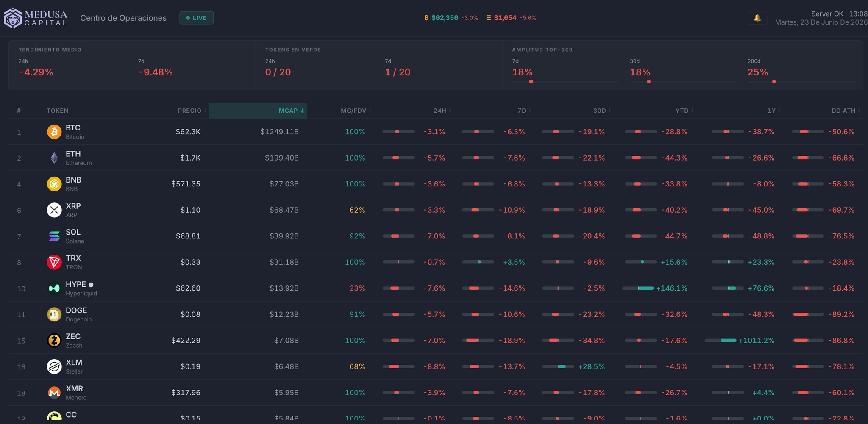The height and width of the screenshot is (424, 868).
Task: Open the notifications bell
Action: 757,18
